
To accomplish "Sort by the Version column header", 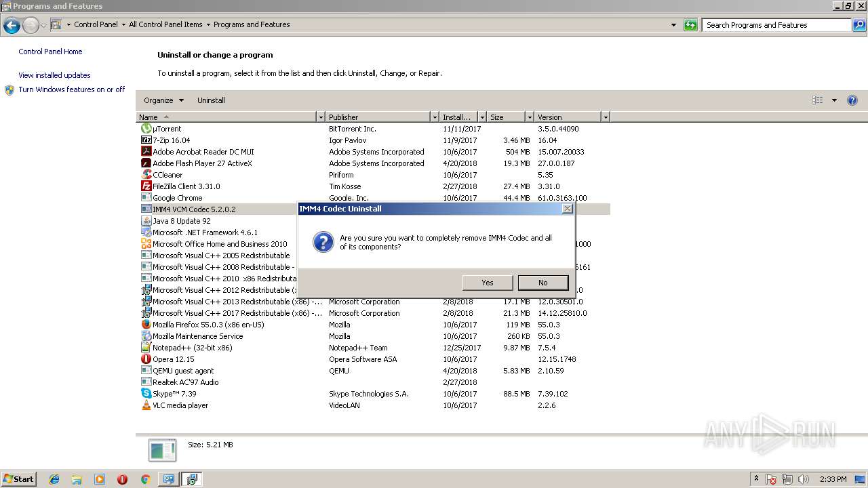I will (x=568, y=117).
